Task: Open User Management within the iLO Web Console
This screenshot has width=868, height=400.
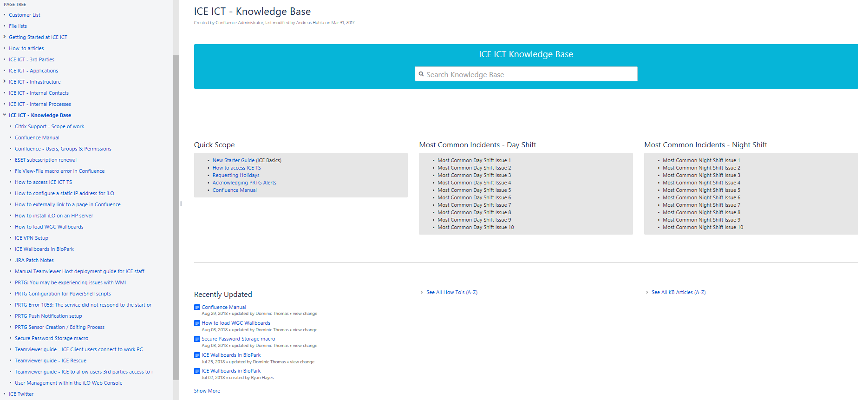Action: point(69,383)
